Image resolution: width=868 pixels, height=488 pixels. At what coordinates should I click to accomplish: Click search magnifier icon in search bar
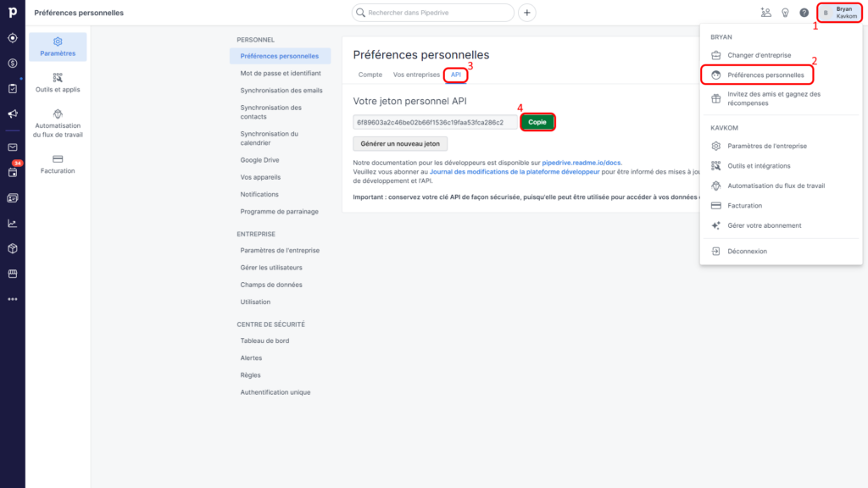tap(361, 13)
